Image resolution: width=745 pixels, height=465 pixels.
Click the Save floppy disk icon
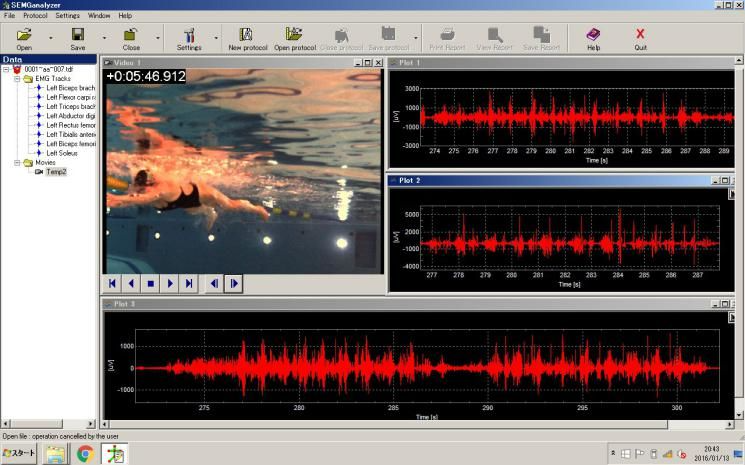pos(78,35)
